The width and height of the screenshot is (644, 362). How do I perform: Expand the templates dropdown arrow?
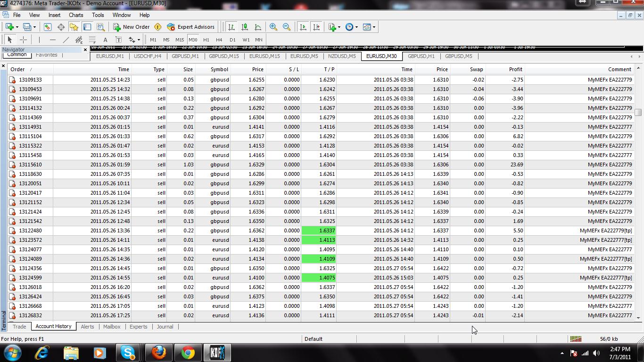click(374, 27)
